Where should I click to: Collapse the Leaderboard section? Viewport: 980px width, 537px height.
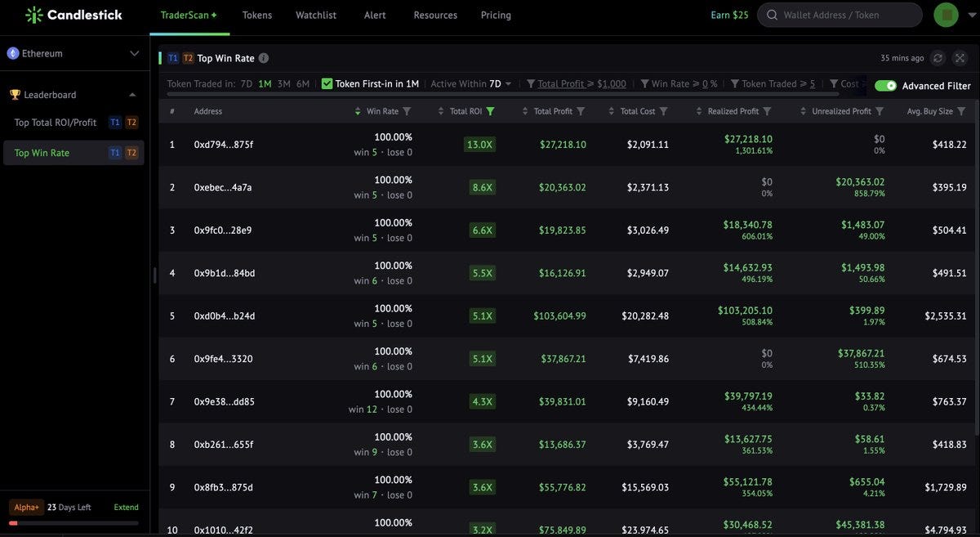132,95
